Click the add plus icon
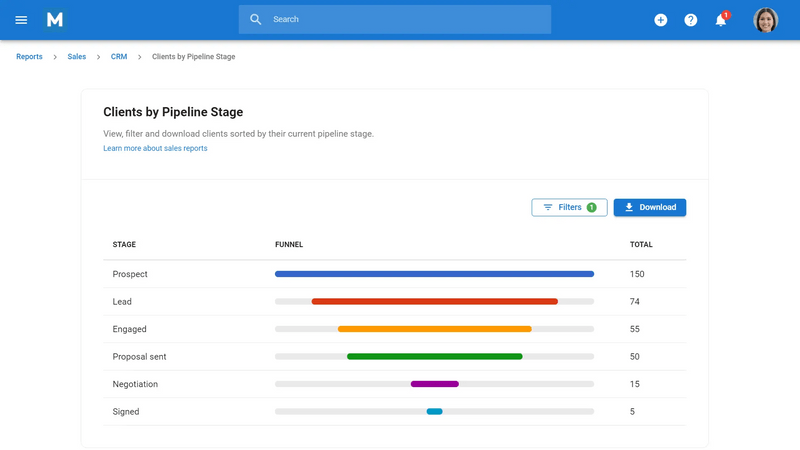The height and width of the screenshot is (450, 800). 660,20
